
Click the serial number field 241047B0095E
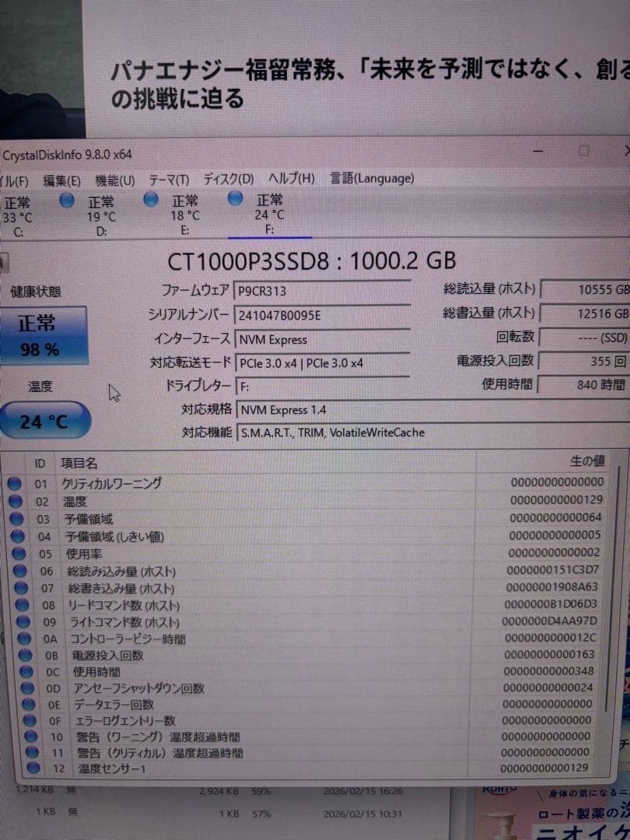tap(322, 315)
